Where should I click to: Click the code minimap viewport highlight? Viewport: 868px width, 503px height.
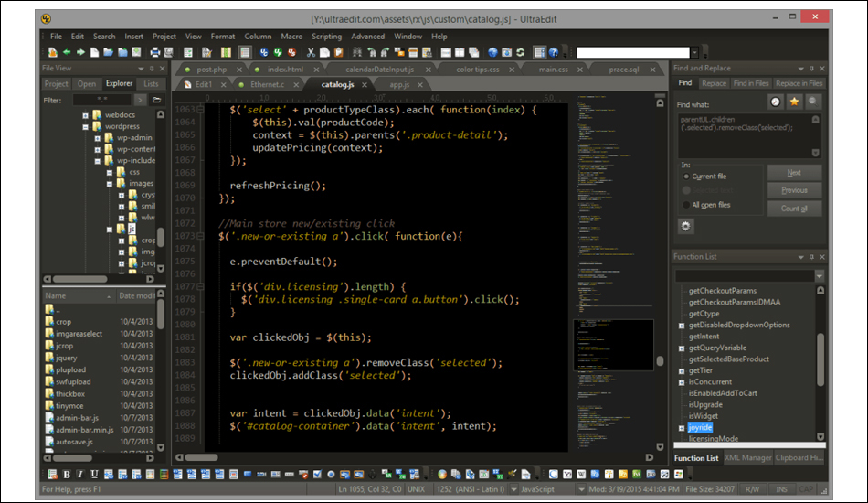[613, 345]
